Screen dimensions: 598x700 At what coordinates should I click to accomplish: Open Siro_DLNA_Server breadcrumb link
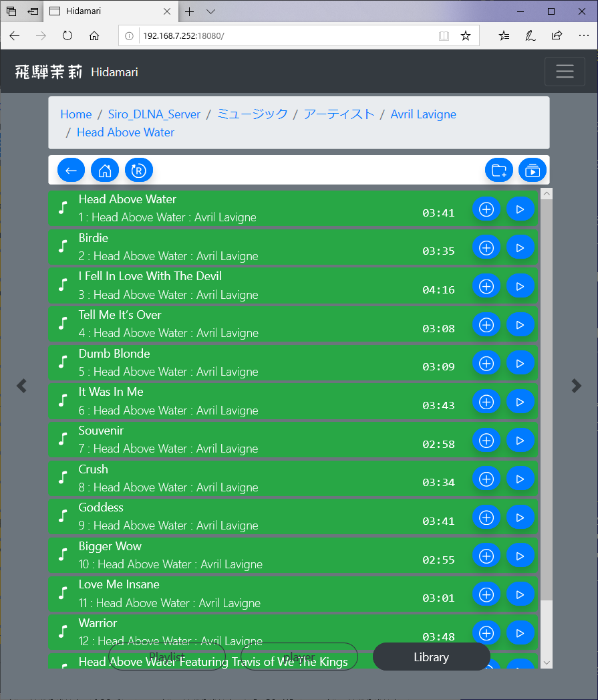click(x=154, y=114)
